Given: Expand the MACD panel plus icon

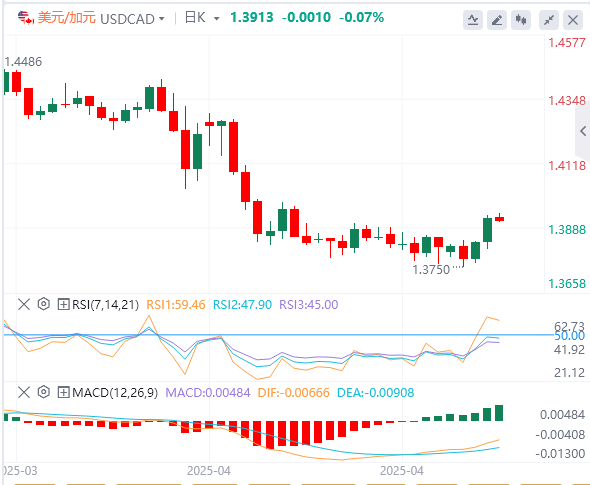Looking at the screenshot, I should pos(63,392).
